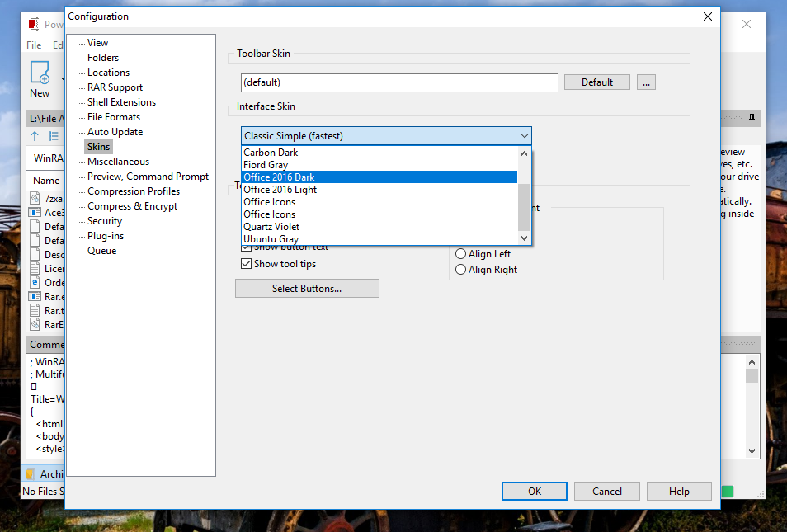
Task: Click PowerArchiver comment pane scroll up arrow
Action: (x=752, y=362)
